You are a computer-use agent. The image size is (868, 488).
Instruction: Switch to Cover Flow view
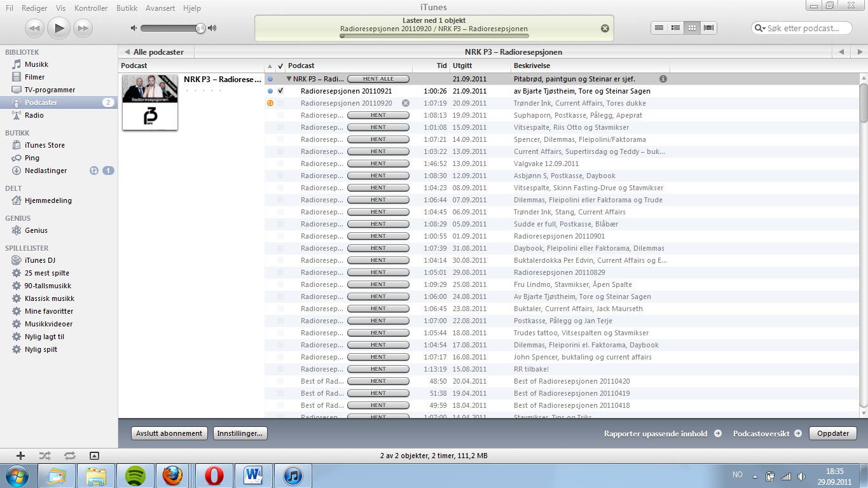point(708,28)
